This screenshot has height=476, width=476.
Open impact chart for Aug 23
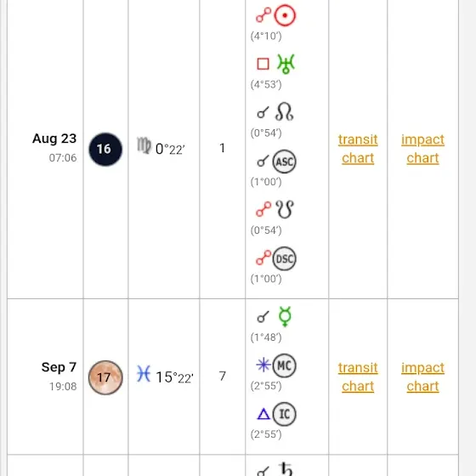422,149
